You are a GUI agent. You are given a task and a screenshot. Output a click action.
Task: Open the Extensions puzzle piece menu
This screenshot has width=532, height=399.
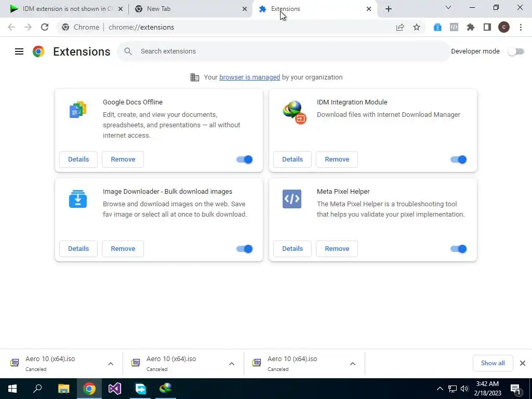[x=471, y=27]
